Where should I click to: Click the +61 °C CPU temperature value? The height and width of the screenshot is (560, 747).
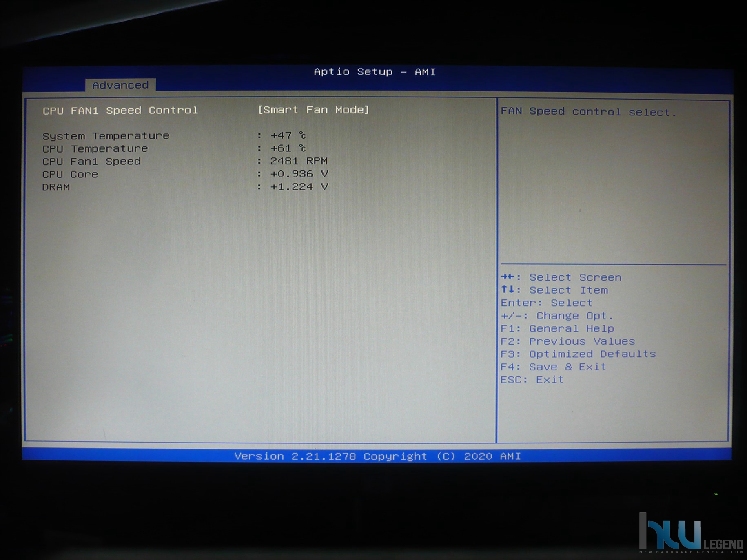point(288,148)
